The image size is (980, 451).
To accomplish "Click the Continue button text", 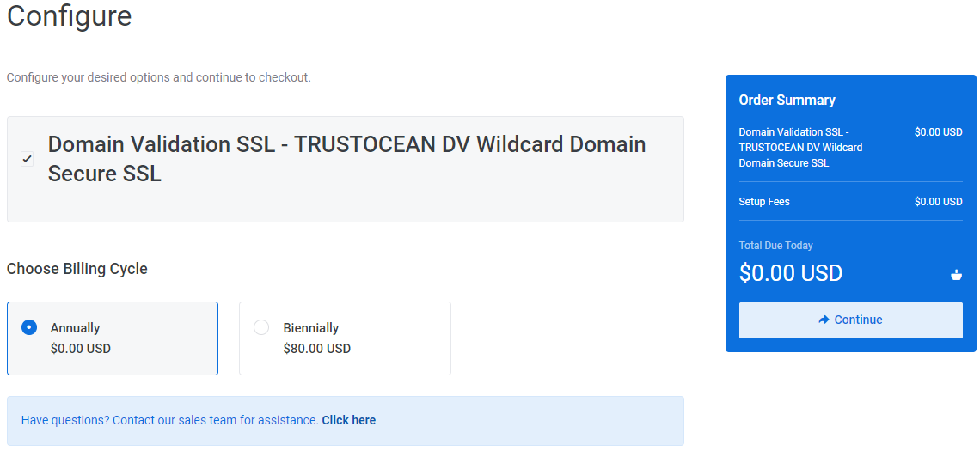I will 858,320.
